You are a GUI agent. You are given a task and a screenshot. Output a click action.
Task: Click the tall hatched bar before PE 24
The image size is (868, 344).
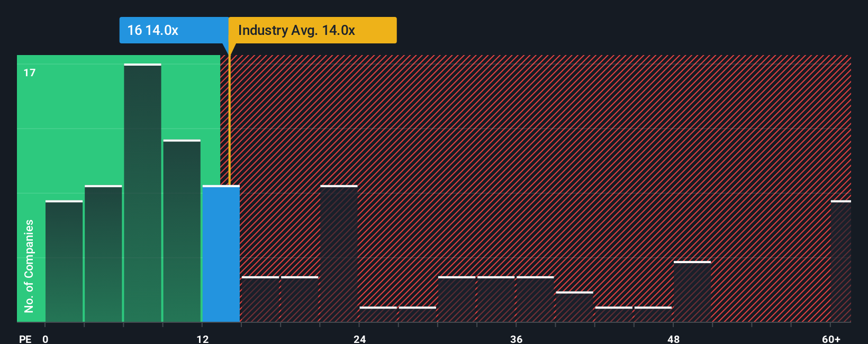tap(339, 254)
